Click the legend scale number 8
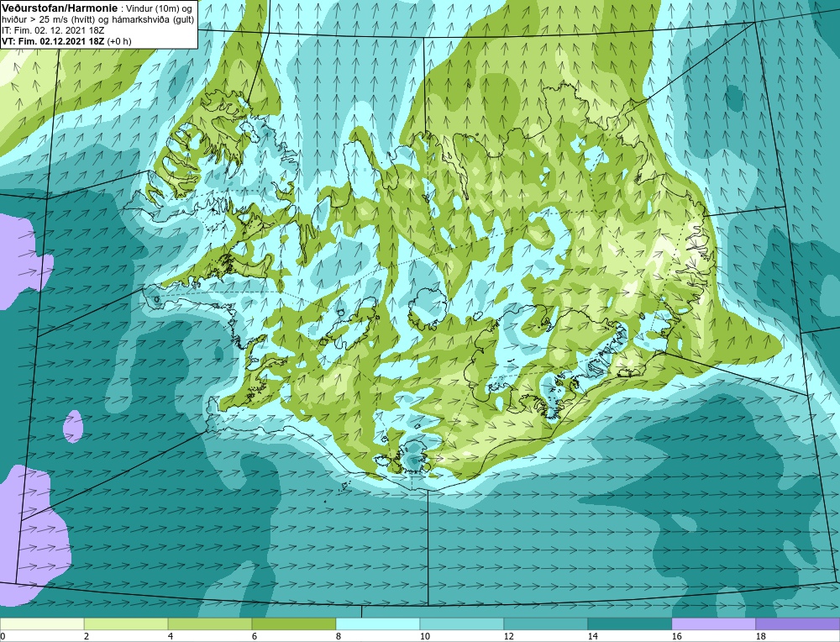The image size is (840, 642). [339, 637]
